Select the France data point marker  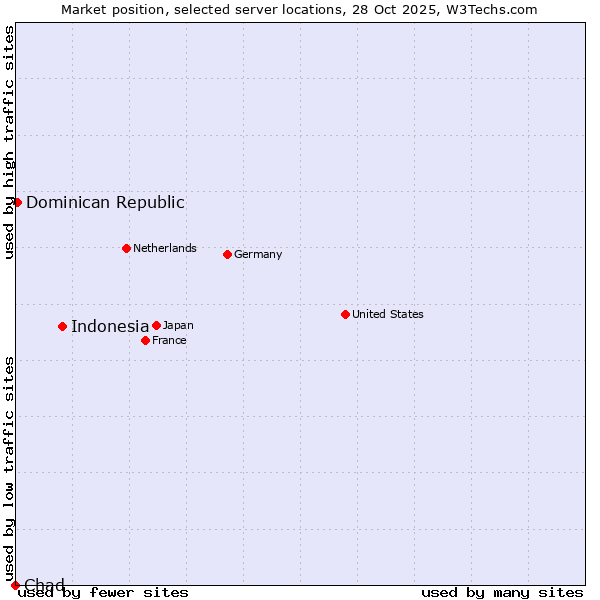[145, 340]
